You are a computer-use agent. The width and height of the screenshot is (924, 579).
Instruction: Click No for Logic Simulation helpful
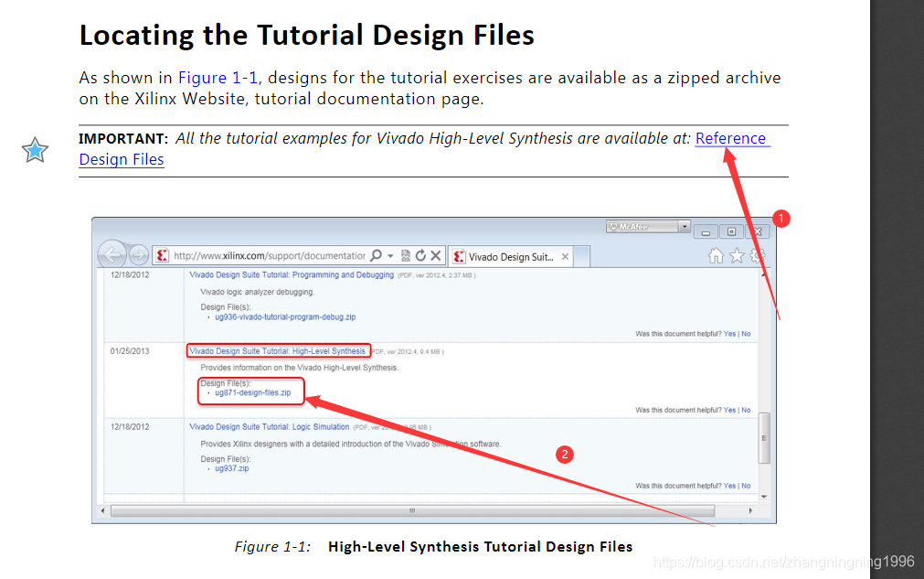click(746, 486)
